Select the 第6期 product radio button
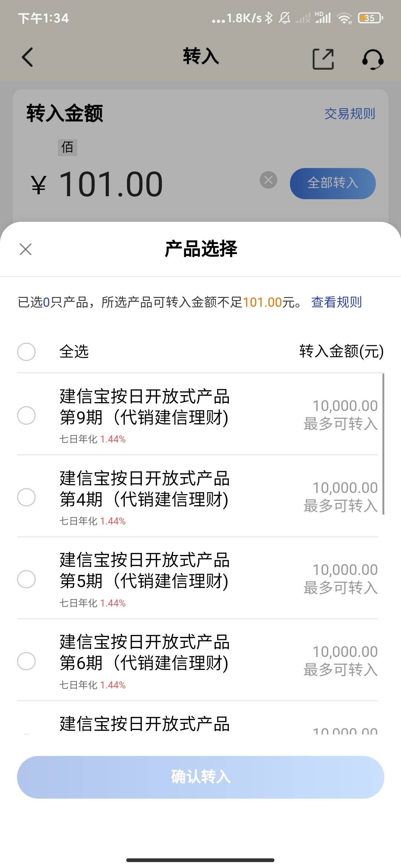 point(26,661)
